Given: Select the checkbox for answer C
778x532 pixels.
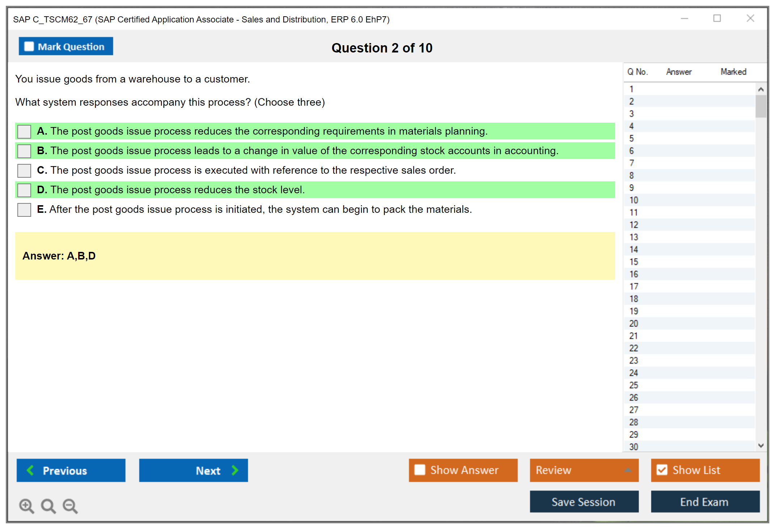Looking at the screenshot, I should coord(24,170).
